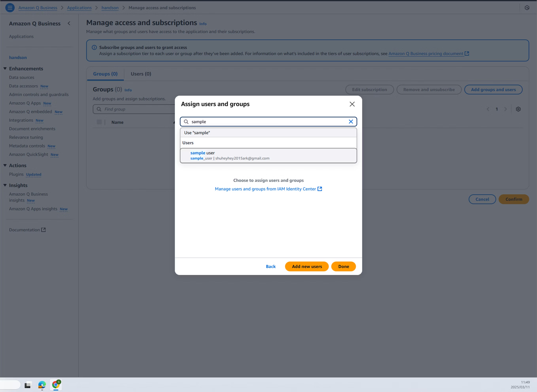The image size is (537, 392).
Task: Open table preferences gear icon
Action: (518, 109)
